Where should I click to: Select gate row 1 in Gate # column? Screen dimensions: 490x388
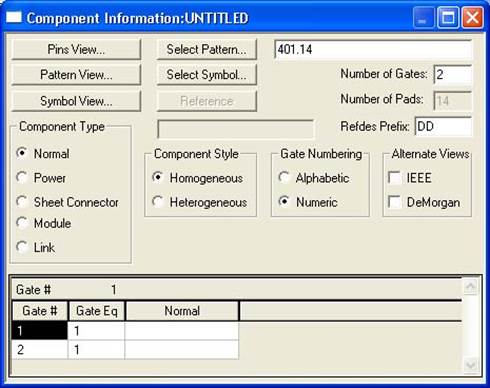point(40,331)
